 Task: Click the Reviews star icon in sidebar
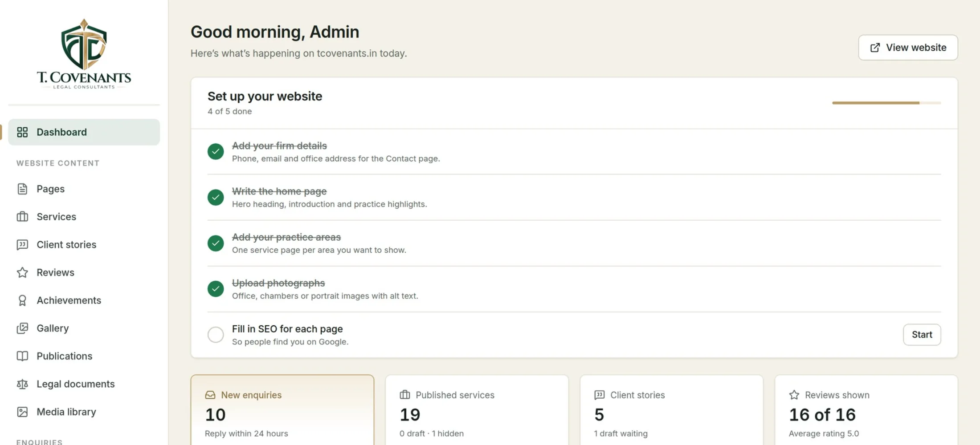click(x=22, y=272)
